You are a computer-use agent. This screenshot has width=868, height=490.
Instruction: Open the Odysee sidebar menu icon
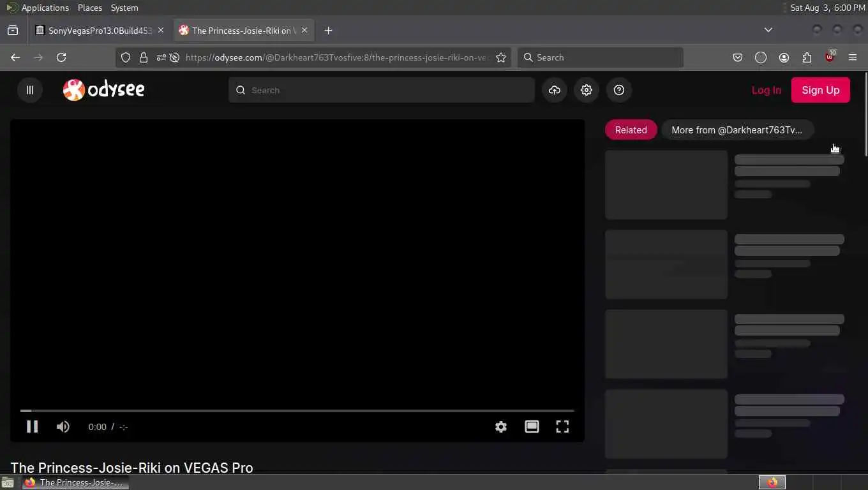(x=29, y=90)
